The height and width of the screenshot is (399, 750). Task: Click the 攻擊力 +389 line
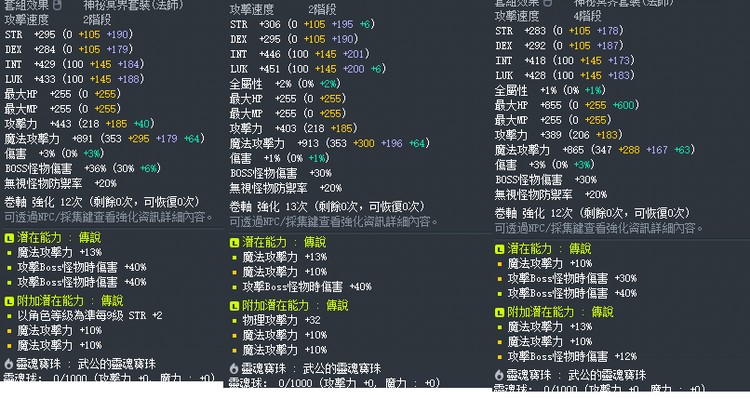tap(559, 135)
